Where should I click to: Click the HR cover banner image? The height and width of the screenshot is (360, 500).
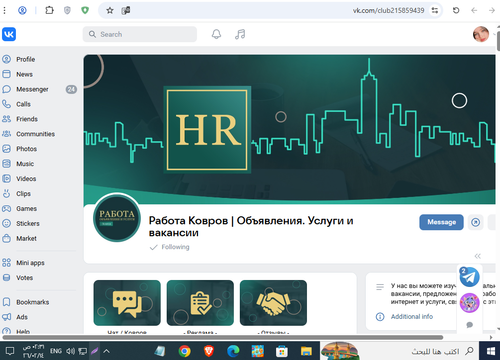(x=289, y=129)
